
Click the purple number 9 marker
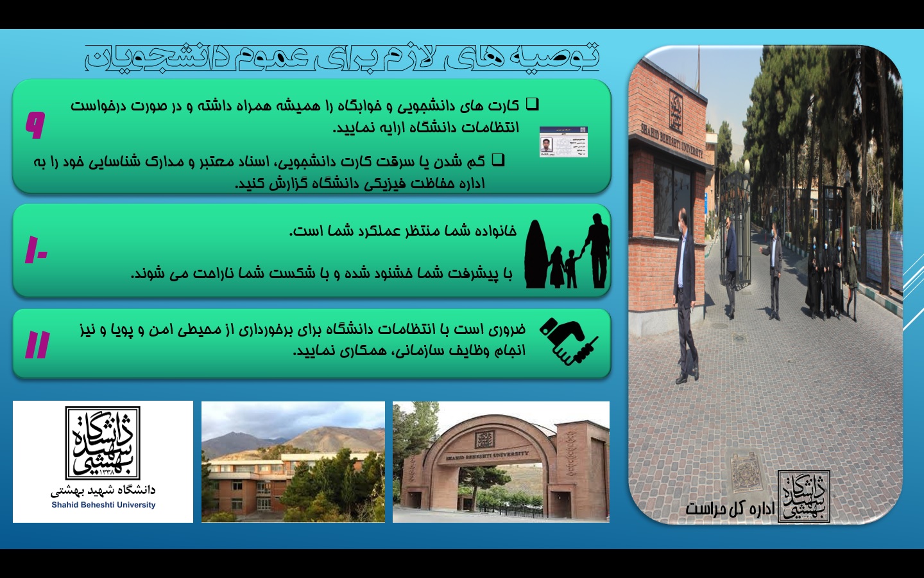click(36, 125)
